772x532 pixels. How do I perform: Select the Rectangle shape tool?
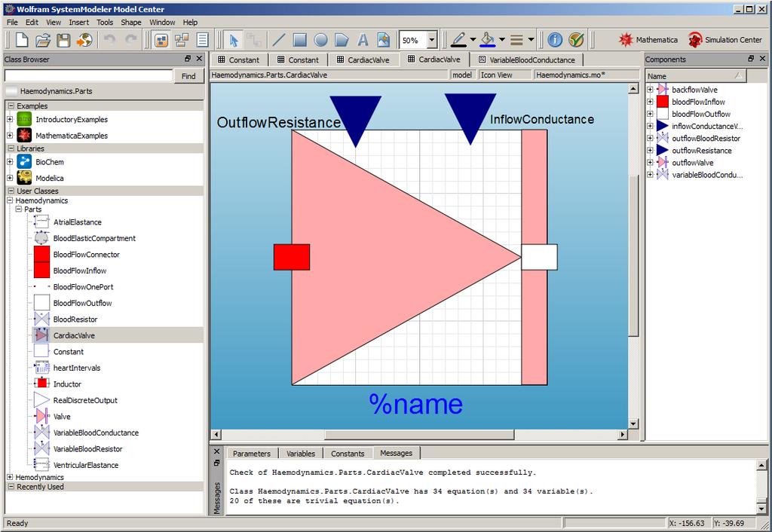(300, 40)
